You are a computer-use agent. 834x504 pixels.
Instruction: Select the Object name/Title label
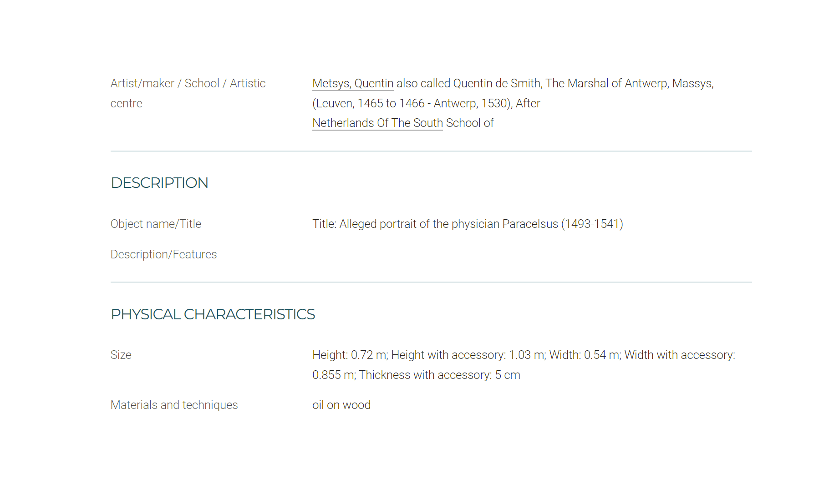click(x=156, y=224)
